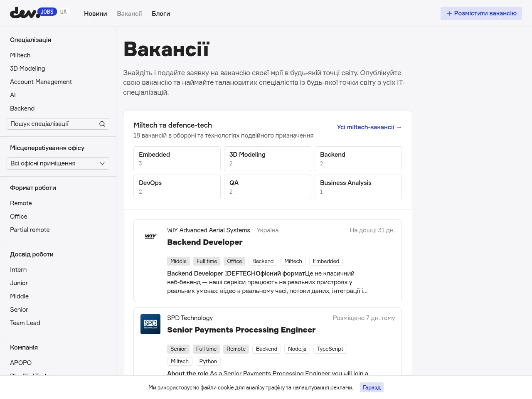This screenshot has height=399, width=532.
Task: Choose Senior experience in sidebar
Action: (x=19, y=310)
